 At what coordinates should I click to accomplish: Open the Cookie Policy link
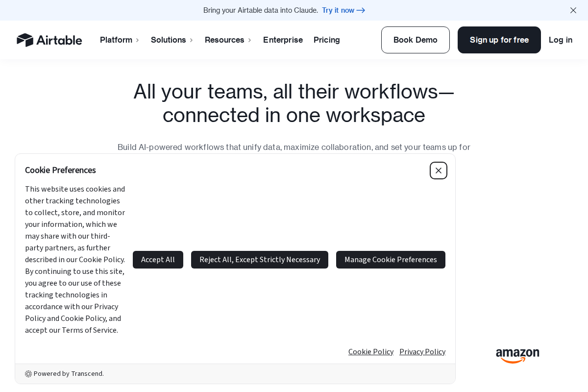tap(371, 352)
